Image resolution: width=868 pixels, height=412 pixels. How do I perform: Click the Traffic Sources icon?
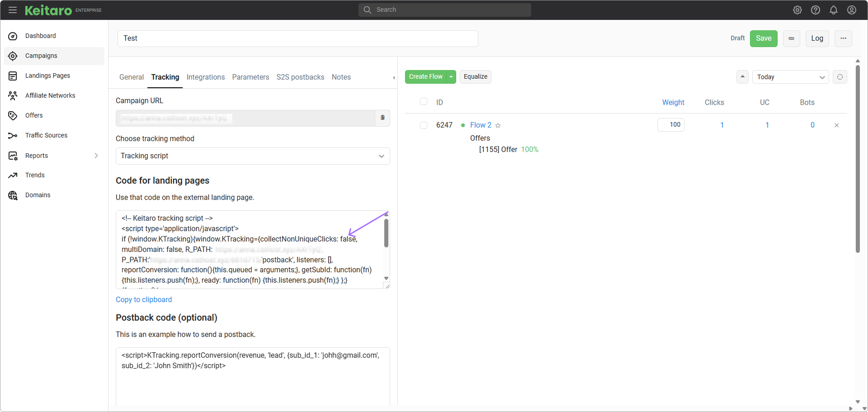coord(13,136)
